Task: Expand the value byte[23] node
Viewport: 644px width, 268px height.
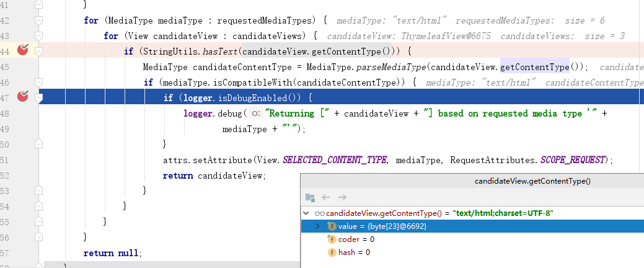Action: point(318,226)
